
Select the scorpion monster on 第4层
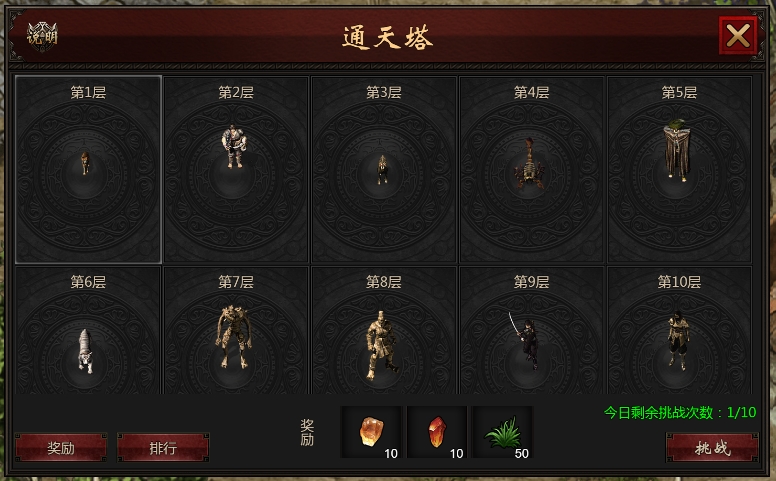coord(529,164)
